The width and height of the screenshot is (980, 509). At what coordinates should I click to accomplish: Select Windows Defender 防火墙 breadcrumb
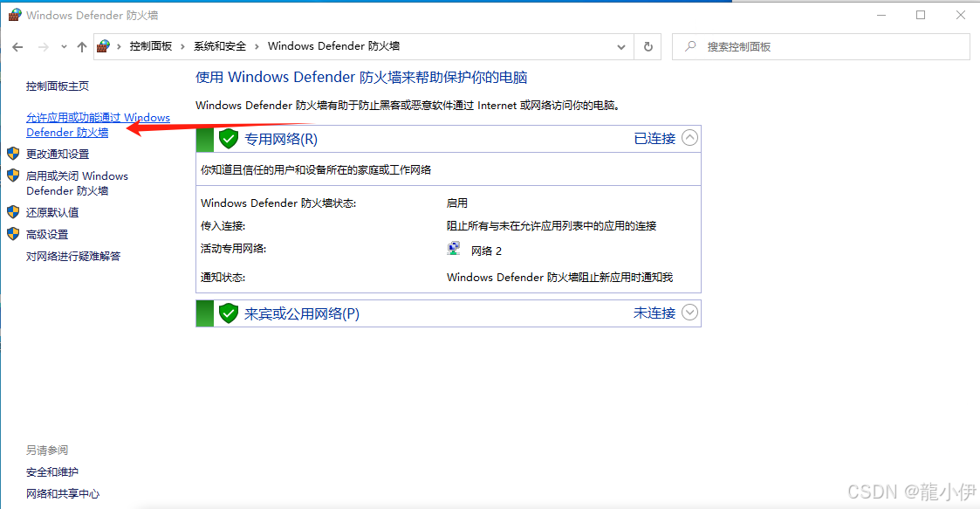click(x=333, y=46)
